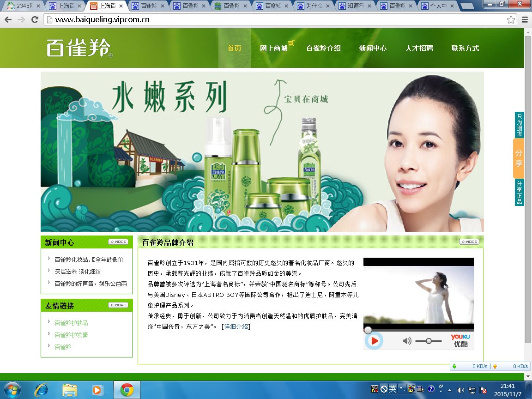Screen dimensions: 532x399
Task: Toggle the bookmark star in the address bar
Action: pyautogui.click(x=510, y=20)
